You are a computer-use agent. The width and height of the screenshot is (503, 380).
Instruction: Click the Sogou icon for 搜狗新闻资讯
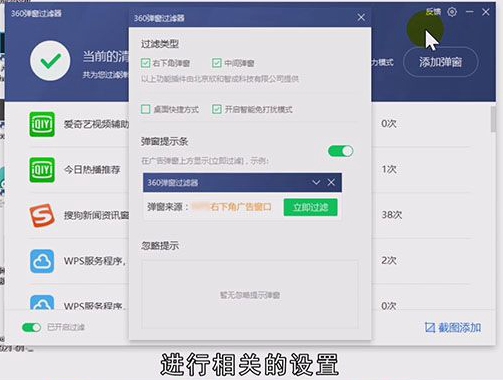(42, 215)
